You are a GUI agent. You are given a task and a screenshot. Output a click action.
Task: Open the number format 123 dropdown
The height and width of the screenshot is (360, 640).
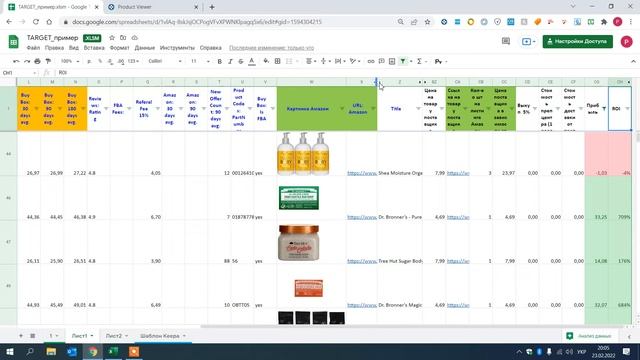[x=133, y=61]
